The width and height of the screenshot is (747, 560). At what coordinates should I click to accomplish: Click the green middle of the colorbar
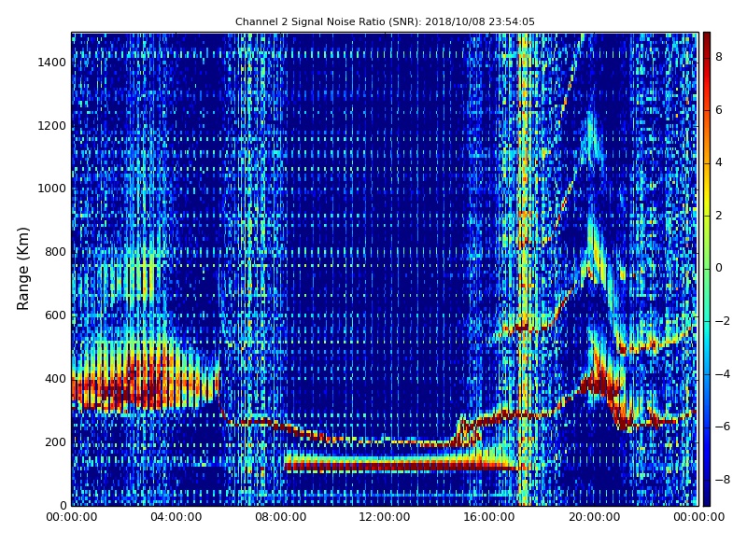click(x=707, y=269)
